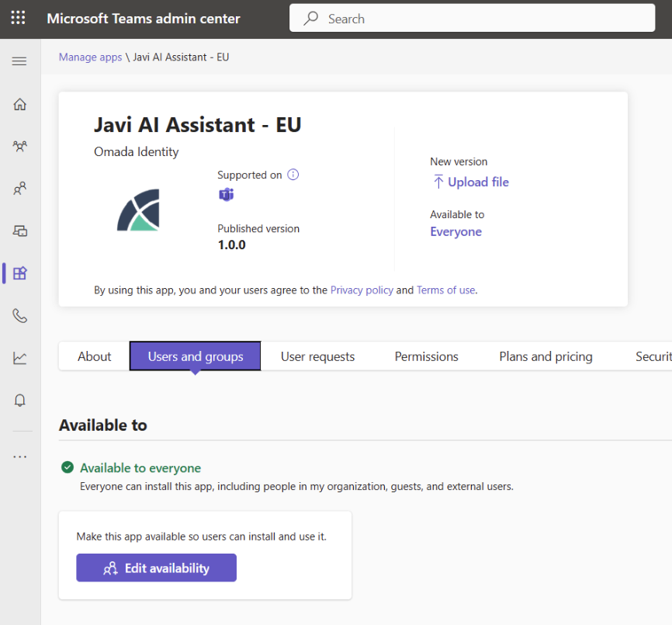Open the Security tab at the edge
The width and height of the screenshot is (672, 625).
point(653,356)
